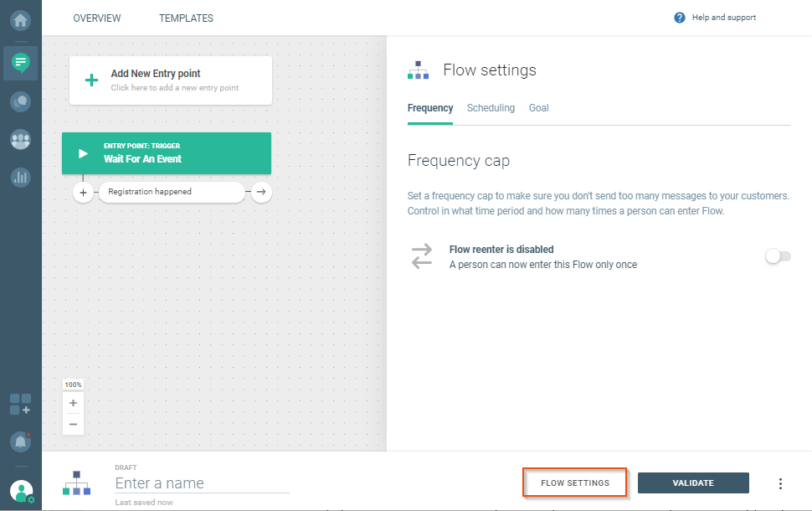Open the Templates menu item

[186, 18]
